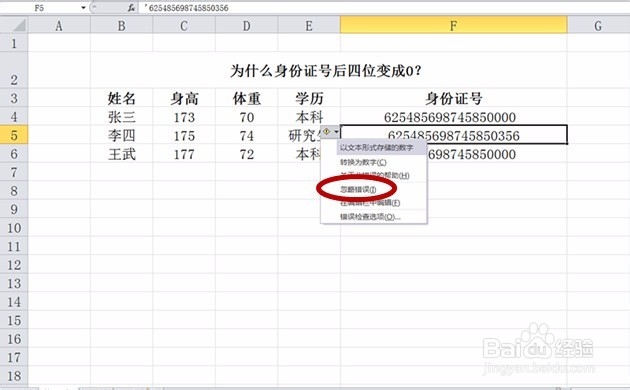Viewport: 630px width, 390px height.
Task: Click the weight cell 72
Action: [x=246, y=154]
